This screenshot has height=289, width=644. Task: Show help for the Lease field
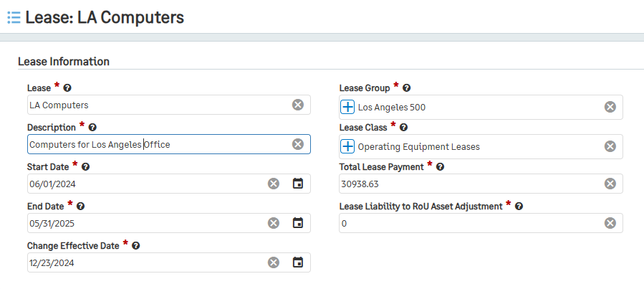pyautogui.click(x=67, y=88)
